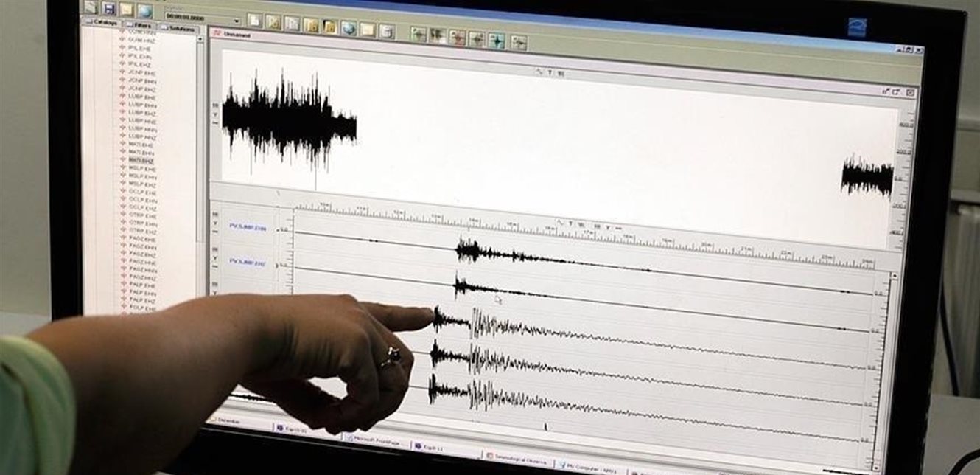Viewport: 980px width, 475px height.
Task: Click the globe icon in the middle toolbar group
Action: point(349,29)
